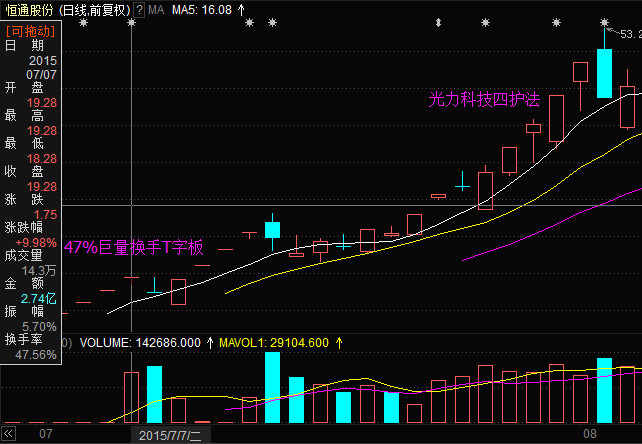Click the red volume bar on the crosshair line
Screen dimensions: 642x444
[x=131, y=397]
